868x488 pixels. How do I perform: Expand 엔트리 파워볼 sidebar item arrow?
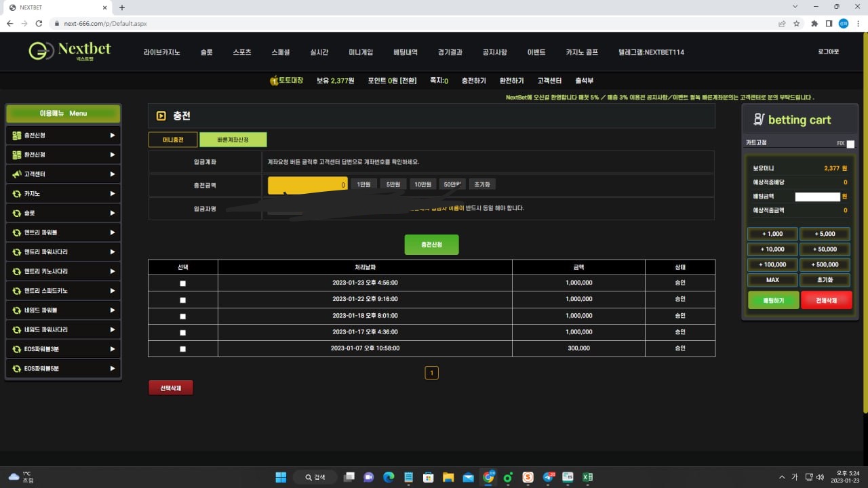click(113, 232)
